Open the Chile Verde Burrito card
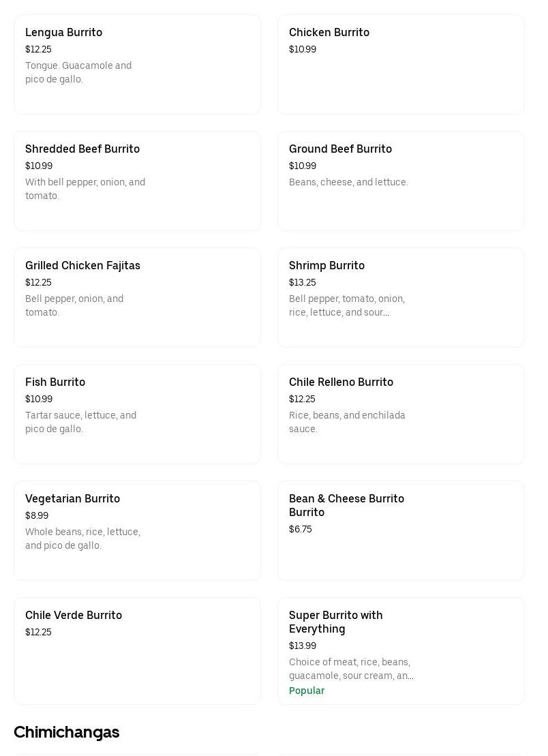The width and height of the screenshot is (548, 756). tap(137, 650)
